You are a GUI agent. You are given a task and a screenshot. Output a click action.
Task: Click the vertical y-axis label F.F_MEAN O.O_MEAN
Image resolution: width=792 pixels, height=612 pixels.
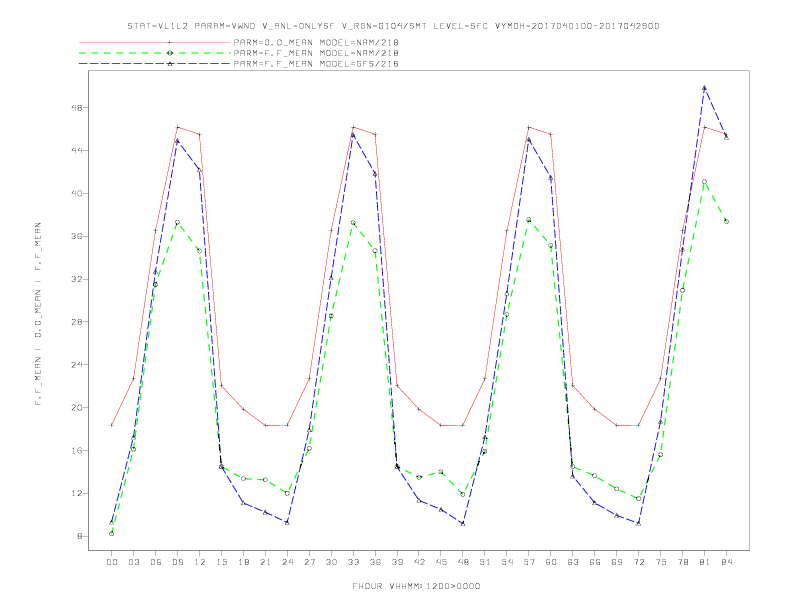tap(38, 314)
